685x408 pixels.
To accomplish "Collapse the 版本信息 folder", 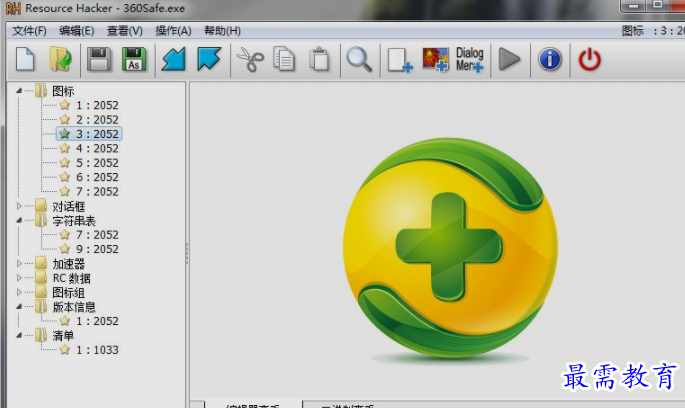I will 19,307.
